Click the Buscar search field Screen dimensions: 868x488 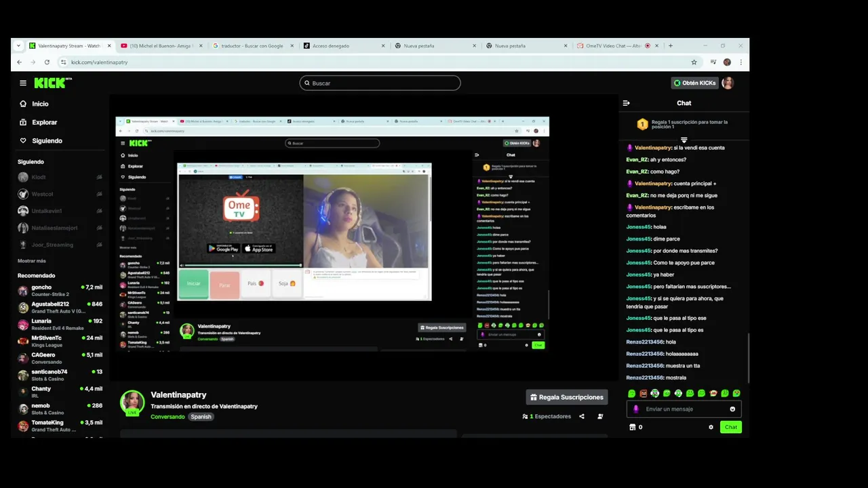[x=380, y=83]
